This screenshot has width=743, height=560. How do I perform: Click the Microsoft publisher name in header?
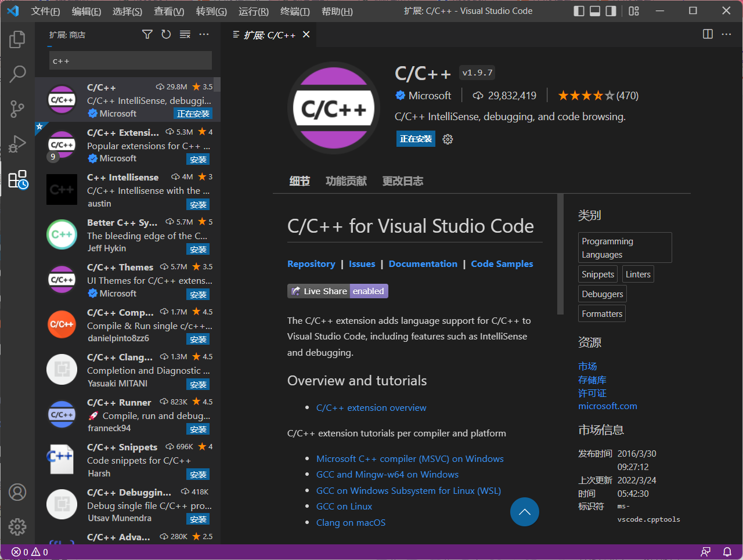point(430,96)
